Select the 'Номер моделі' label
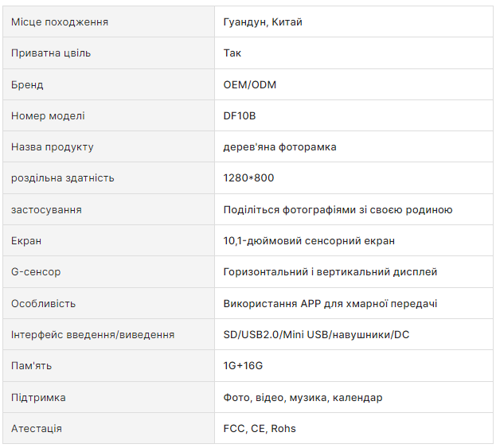Viewport: 496px width, 448px height. [x=48, y=116]
